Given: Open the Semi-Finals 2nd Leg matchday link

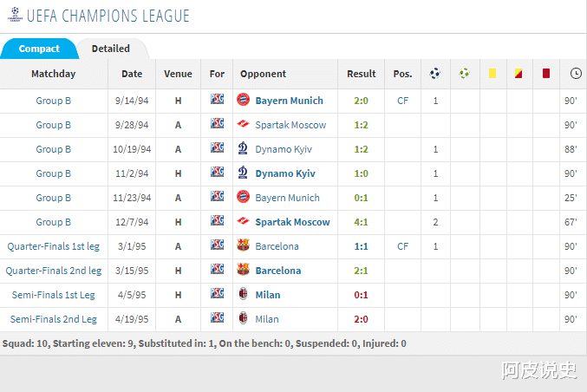Looking at the screenshot, I should pyautogui.click(x=54, y=319).
